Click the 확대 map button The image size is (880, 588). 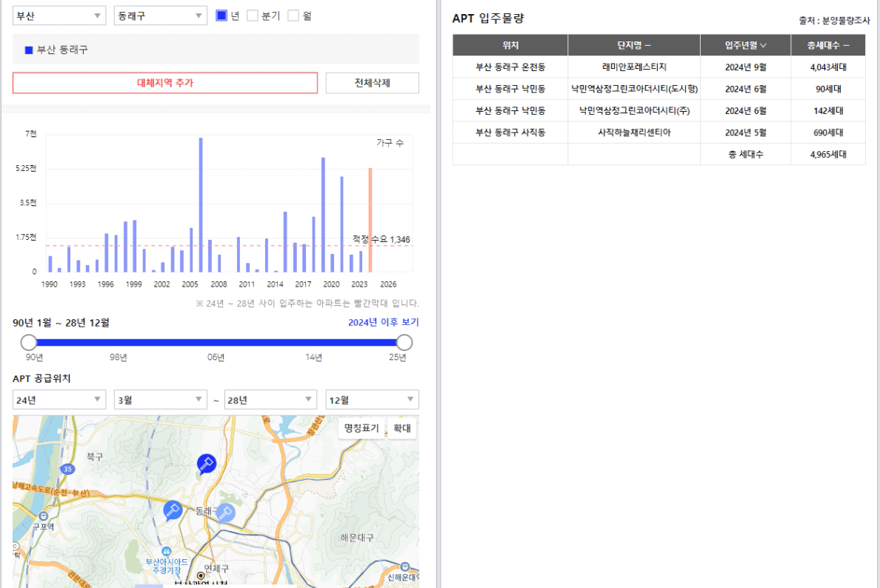coord(401,428)
